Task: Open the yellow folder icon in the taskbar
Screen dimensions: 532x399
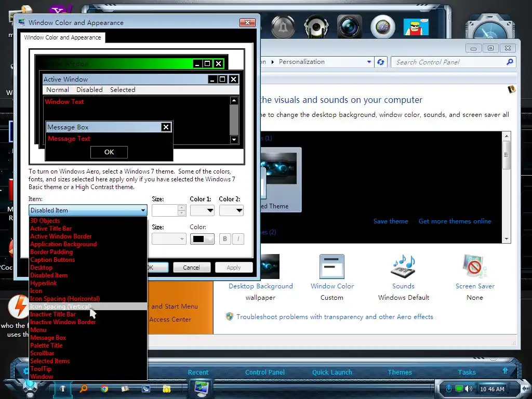Action: [167, 389]
